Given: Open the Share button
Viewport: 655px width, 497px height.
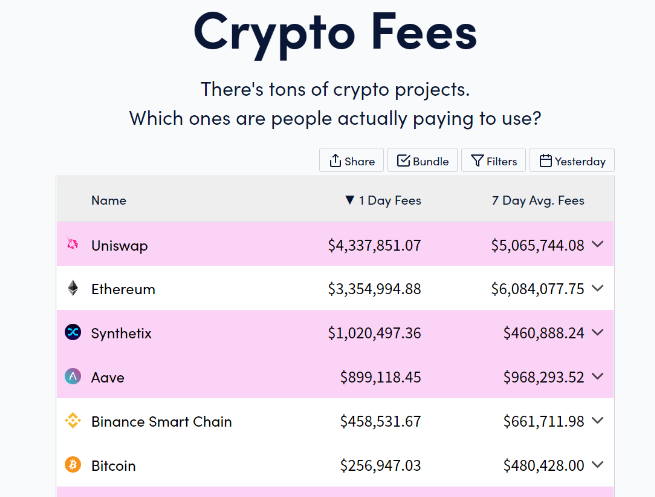Looking at the screenshot, I should click(351, 160).
